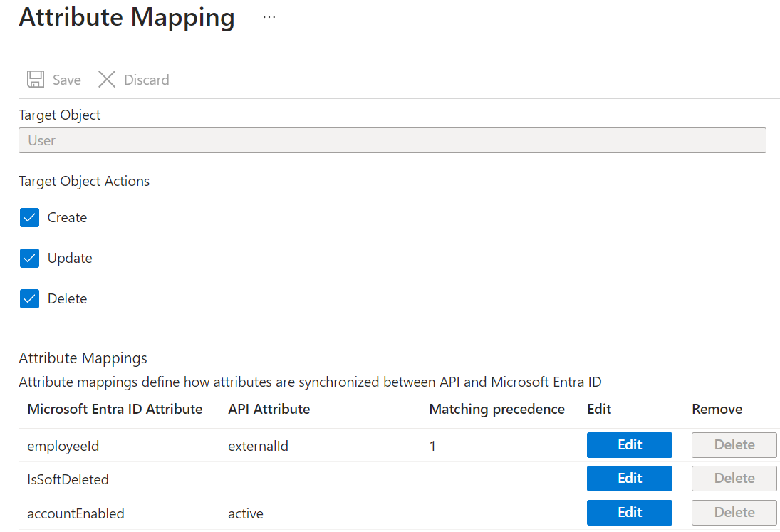Open the ellipsis menu beside Attribute Mapping
Image resolution: width=780 pixels, height=532 pixels.
click(x=269, y=16)
